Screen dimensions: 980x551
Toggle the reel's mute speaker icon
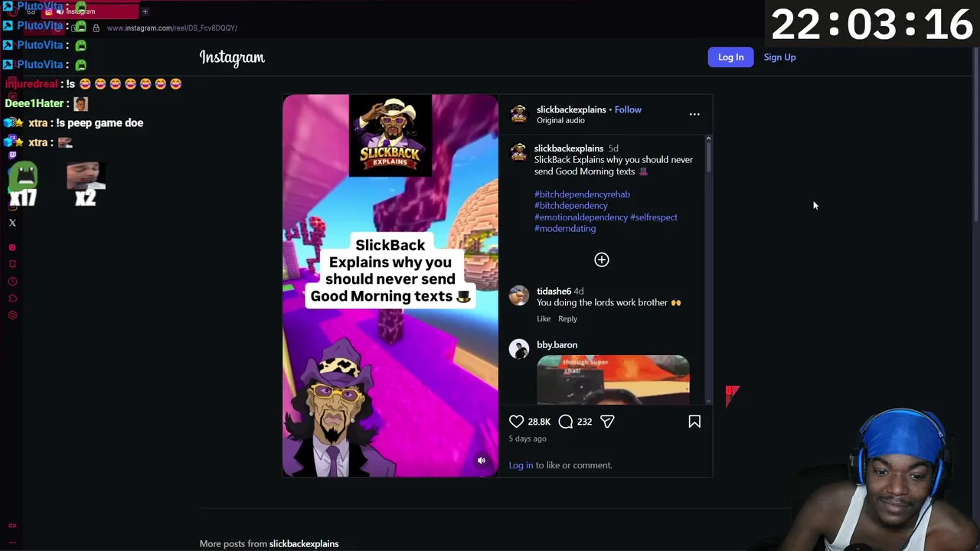coord(482,461)
